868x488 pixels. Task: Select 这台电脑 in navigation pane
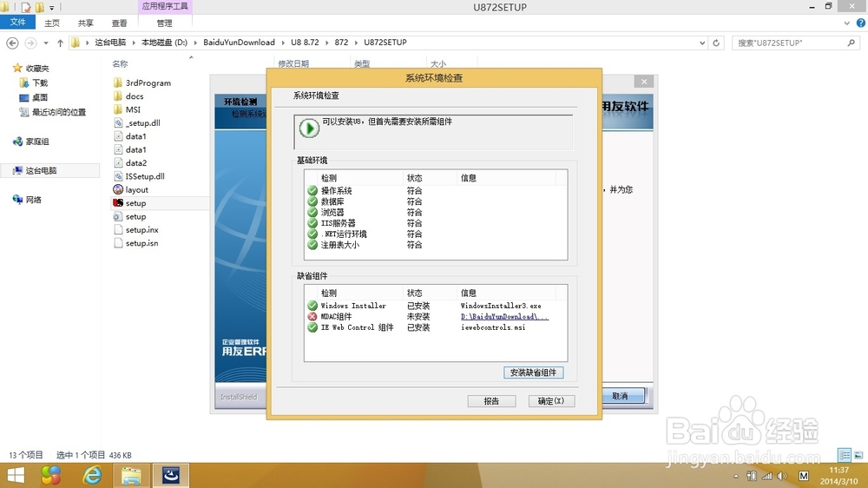(41, 170)
